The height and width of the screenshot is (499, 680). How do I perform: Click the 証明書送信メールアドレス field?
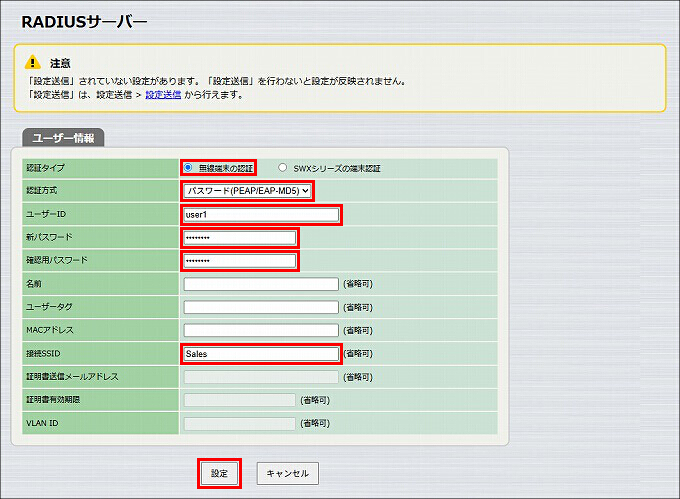[261, 377]
